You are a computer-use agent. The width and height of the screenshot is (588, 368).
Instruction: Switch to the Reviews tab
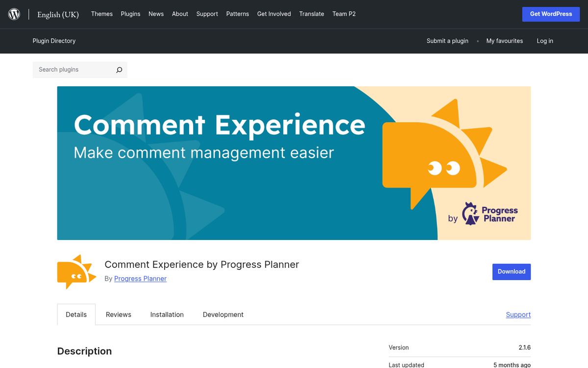[118, 314]
